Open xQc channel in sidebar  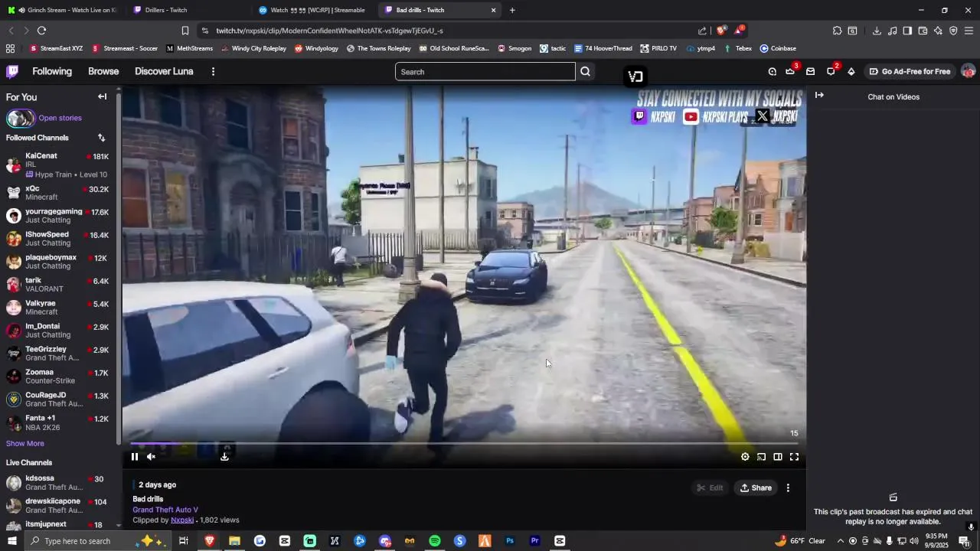(x=57, y=192)
